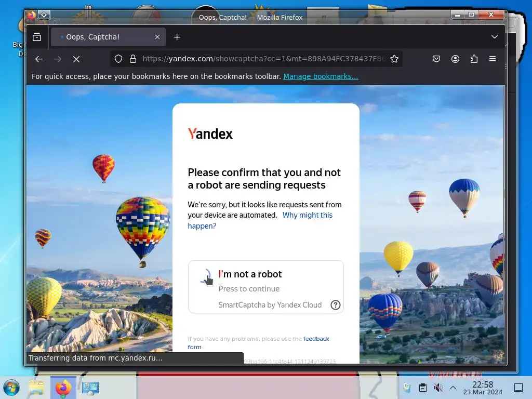Open the 22:58 clock calendar

click(483, 388)
